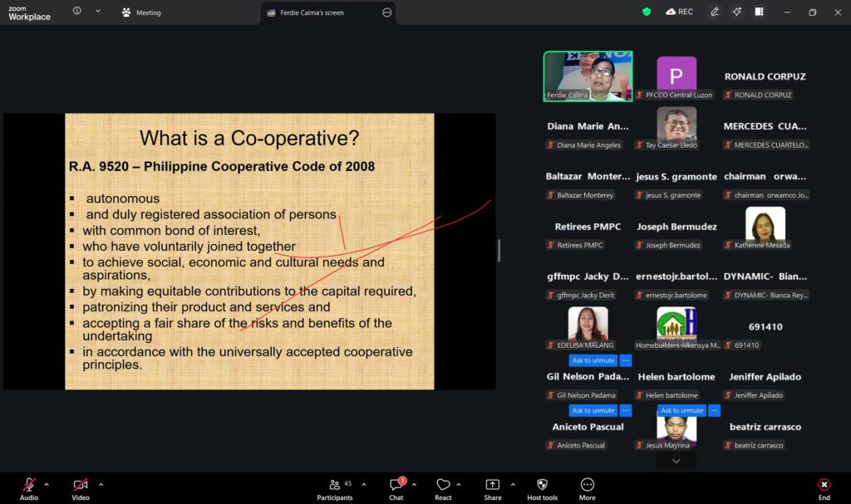Unmute microphone with the Audio button
This screenshot has width=851, height=504.
coord(29,485)
